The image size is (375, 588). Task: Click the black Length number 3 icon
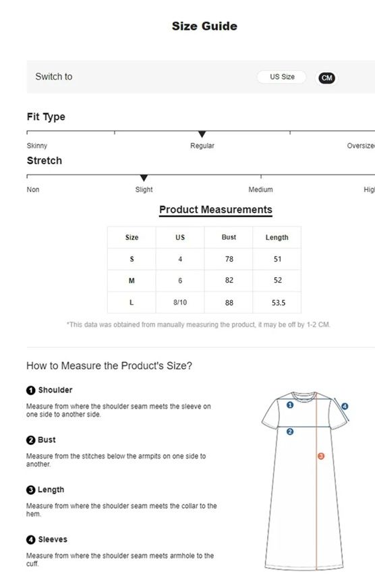click(x=31, y=490)
